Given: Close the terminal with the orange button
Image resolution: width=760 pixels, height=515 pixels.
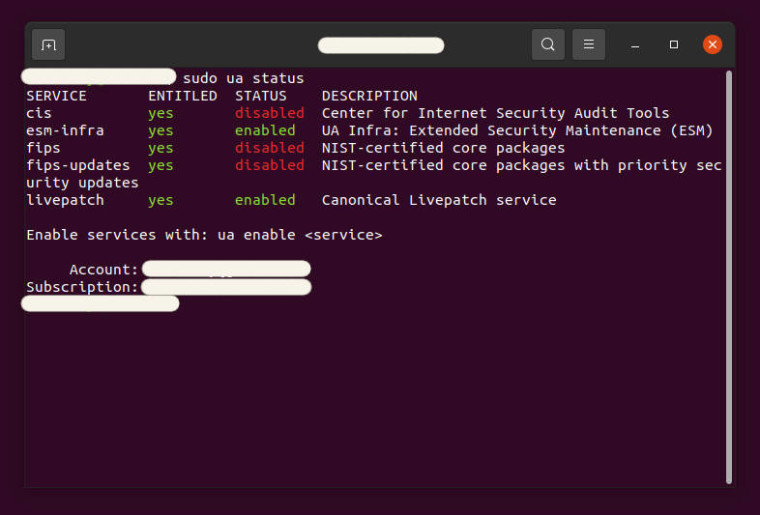Looking at the screenshot, I should pyautogui.click(x=712, y=45).
